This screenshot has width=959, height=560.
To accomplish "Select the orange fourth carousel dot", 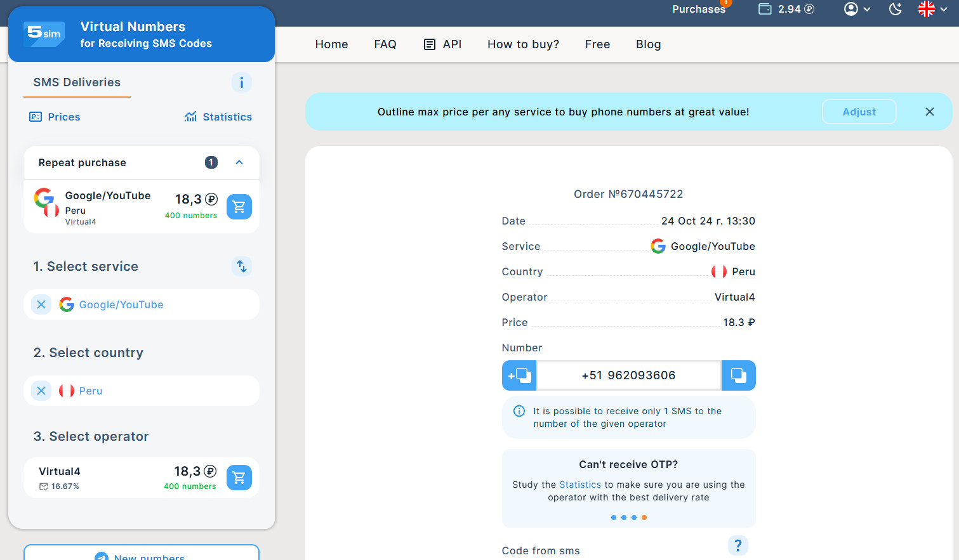I will point(644,518).
